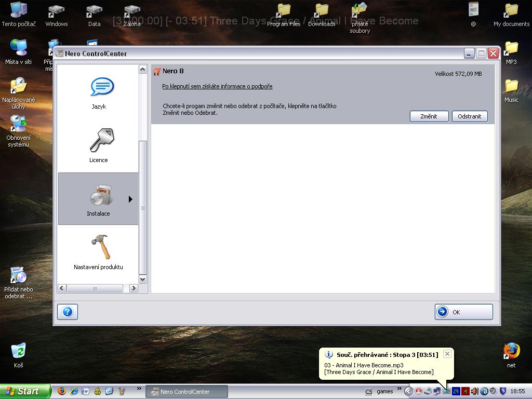This screenshot has width=532, height=399.
Task: Open the Licence section with the key icon
Action: tap(98, 146)
